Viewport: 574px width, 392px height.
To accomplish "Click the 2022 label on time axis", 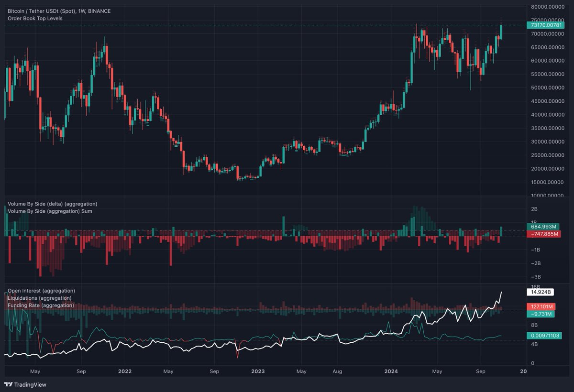I will (x=125, y=371).
